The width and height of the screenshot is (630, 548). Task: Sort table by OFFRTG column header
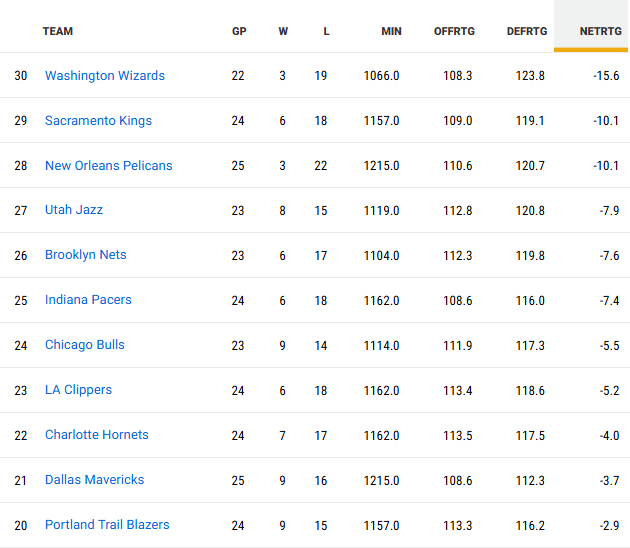[453, 31]
